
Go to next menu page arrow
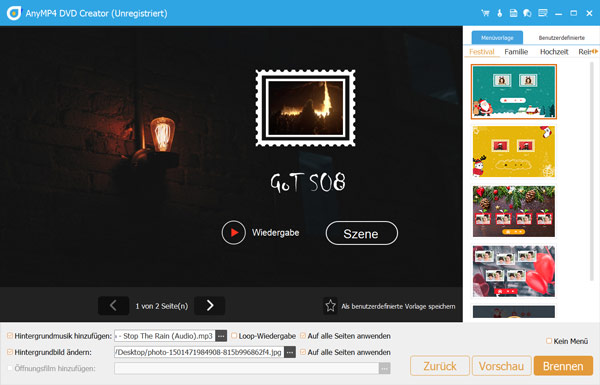pos(210,305)
